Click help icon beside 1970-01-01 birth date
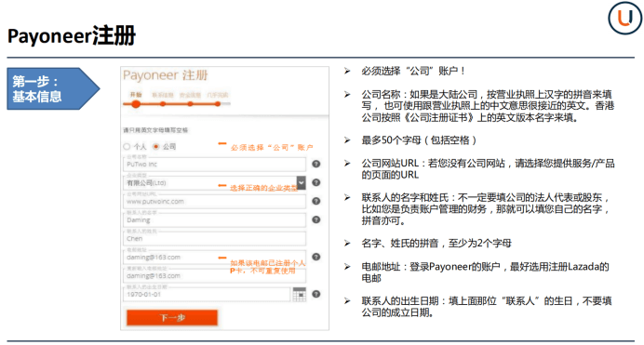644x345 pixels. click(x=315, y=294)
